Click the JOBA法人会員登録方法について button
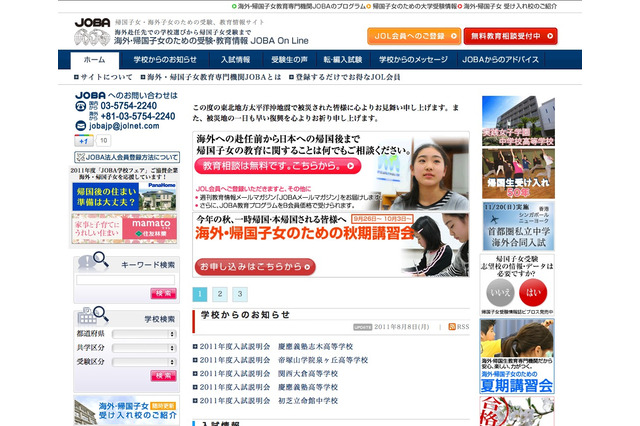Screen dimensions: 640x426 click(127, 157)
